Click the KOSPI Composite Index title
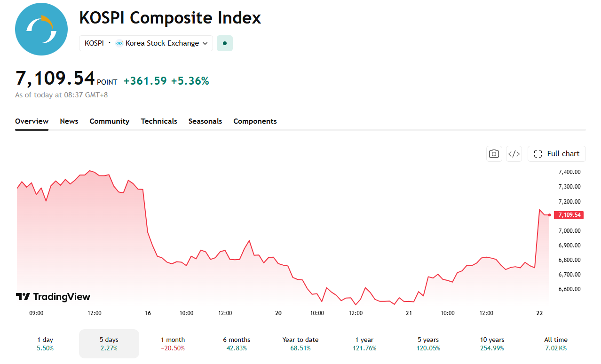 tap(170, 18)
